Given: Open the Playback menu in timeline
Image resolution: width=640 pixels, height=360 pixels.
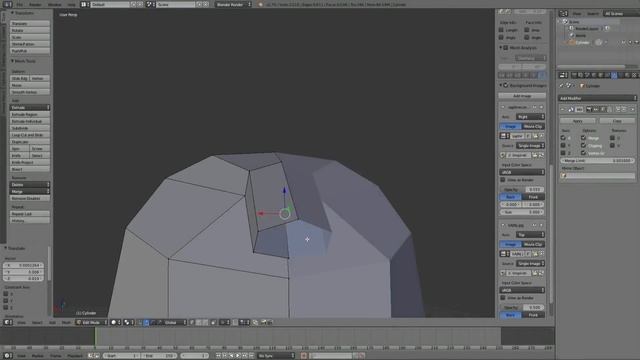Looking at the screenshot, I should [75, 356].
